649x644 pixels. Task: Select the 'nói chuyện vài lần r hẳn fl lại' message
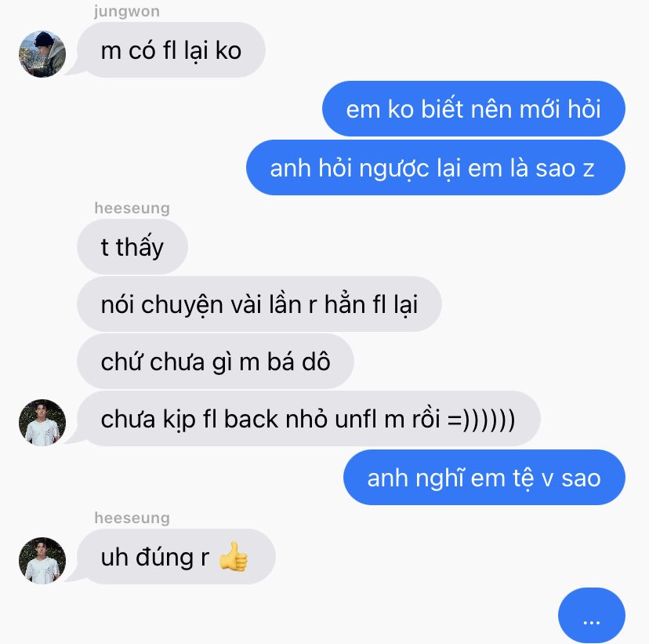tap(259, 304)
